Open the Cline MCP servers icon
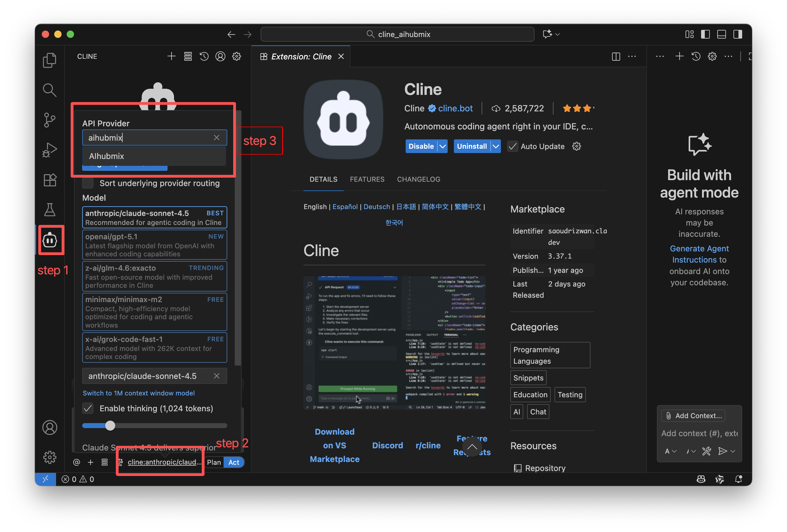The height and width of the screenshot is (532, 787). coord(188,56)
